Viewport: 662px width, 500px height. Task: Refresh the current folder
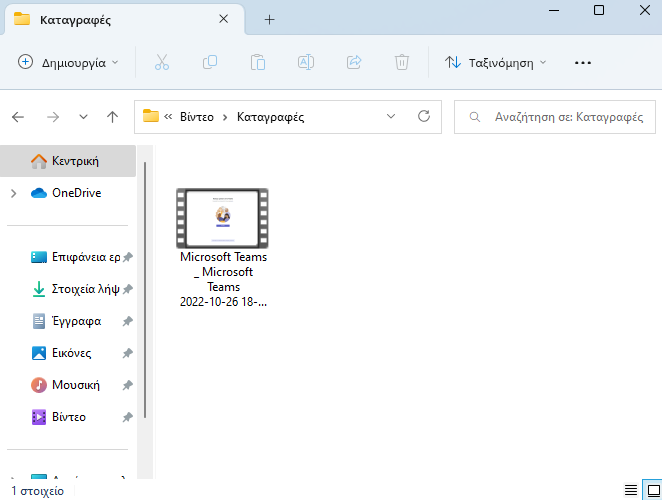pyautogui.click(x=424, y=116)
